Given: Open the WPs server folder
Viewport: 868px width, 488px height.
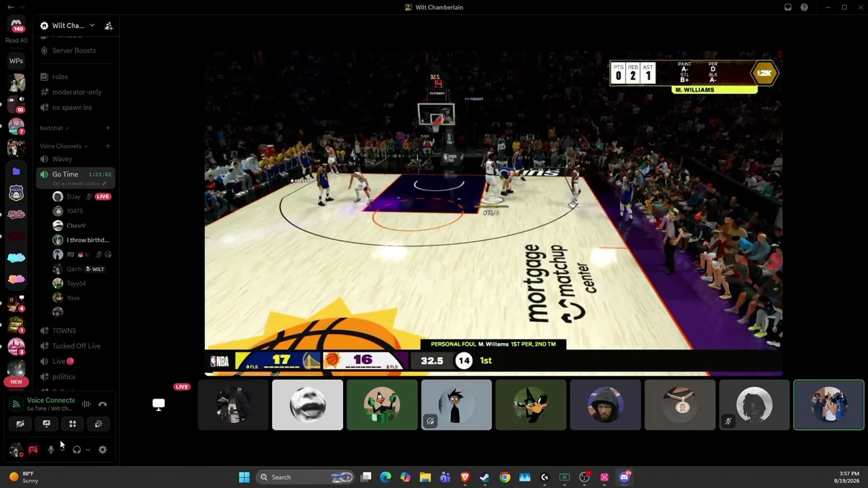Looking at the screenshot, I should [16, 61].
